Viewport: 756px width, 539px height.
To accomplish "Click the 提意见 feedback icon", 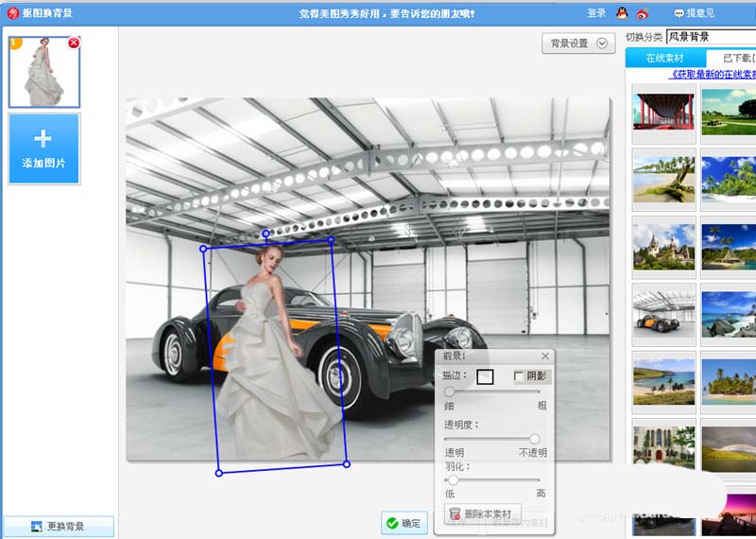I will pyautogui.click(x=679, y=13).
